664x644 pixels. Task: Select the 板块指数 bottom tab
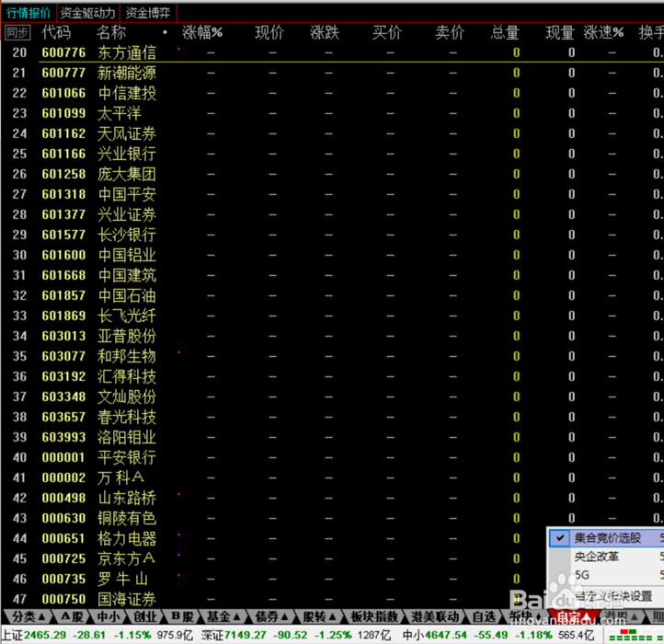pos(374,616)
